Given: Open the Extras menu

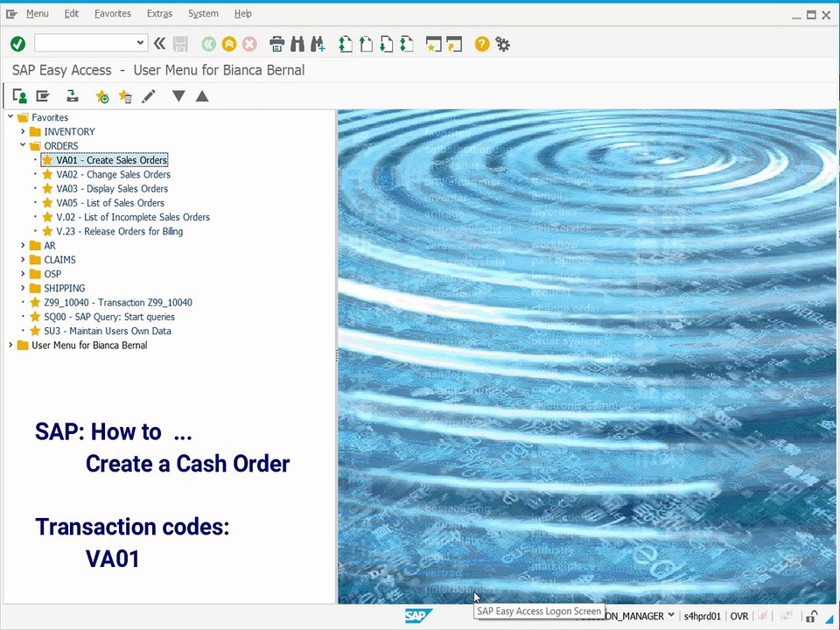Looking at the screenshot, I should pos(159,13).
